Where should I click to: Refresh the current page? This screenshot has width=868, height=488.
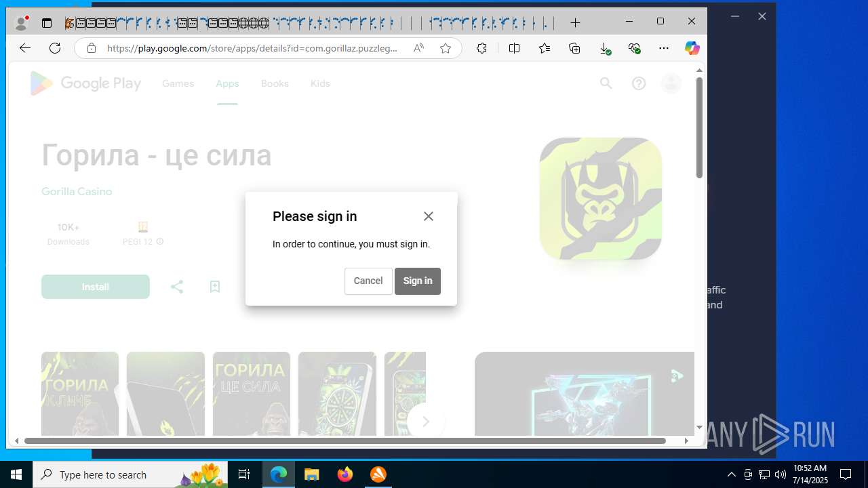55,48
